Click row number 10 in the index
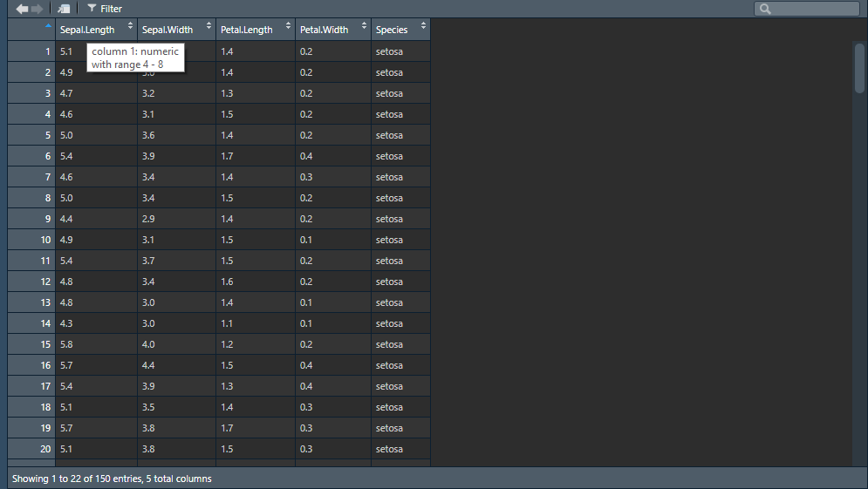Screen dimensions: 868x489 pyautogui.click(x=45, y=240)
